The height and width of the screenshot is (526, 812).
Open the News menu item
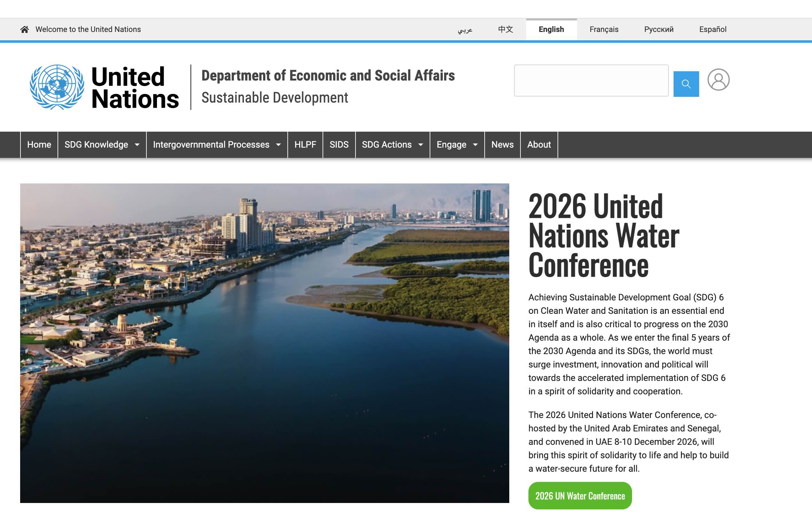502,145
